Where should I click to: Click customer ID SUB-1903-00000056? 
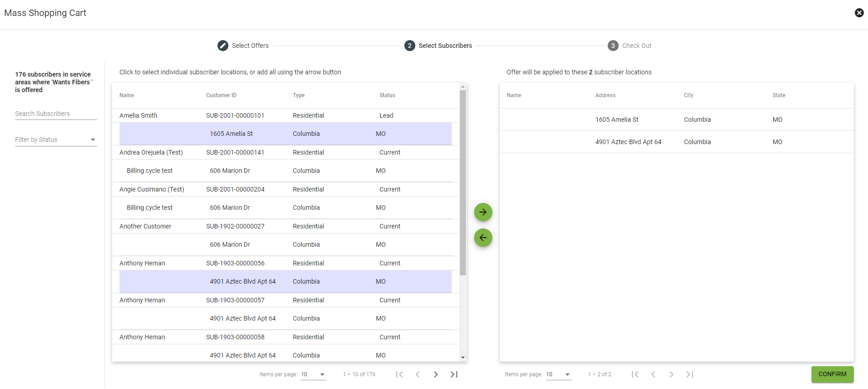click(x=235, y=263)
